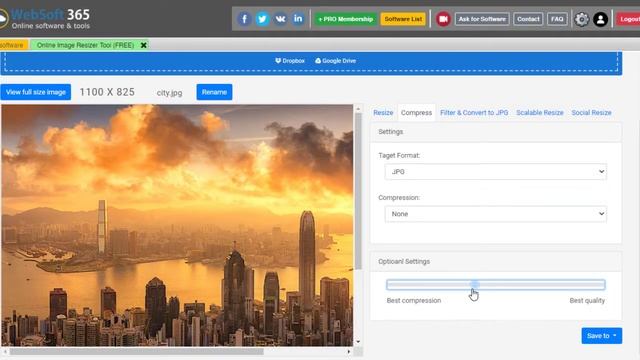
Task: Click the preview horizontal scrollbar
Action: [x=137, y=351]
